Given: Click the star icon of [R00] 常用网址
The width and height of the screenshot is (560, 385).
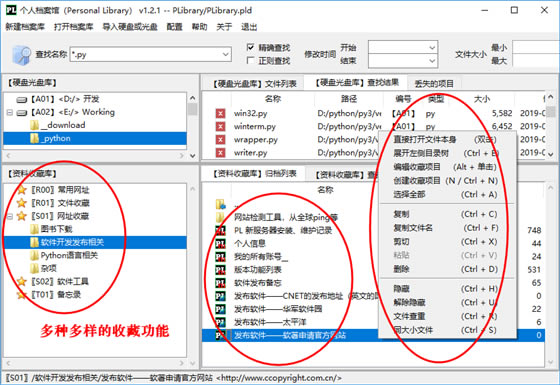Looking at the screenshot, I should point(22,190).
